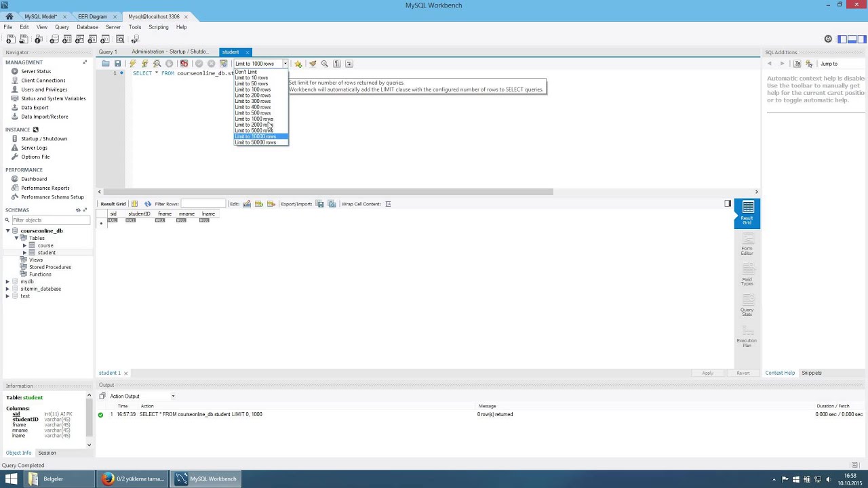Refresh schemas list icon

[78, 210]
